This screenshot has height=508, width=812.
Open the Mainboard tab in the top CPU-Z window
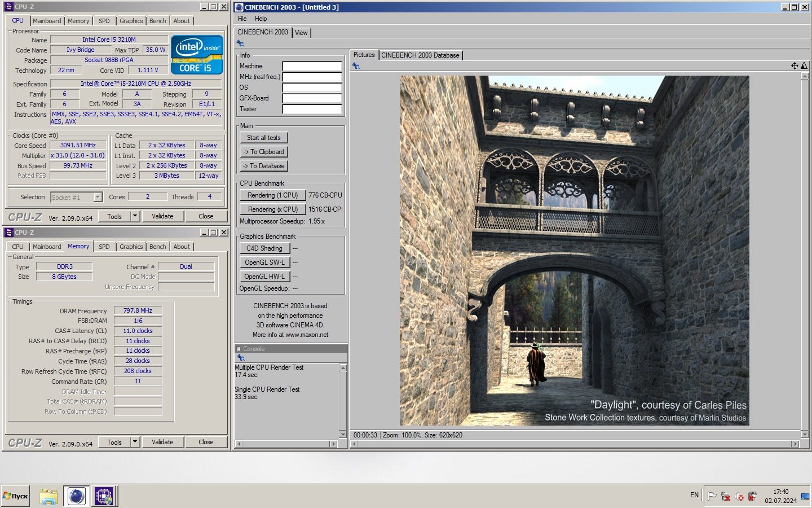(x=47, y=21)
